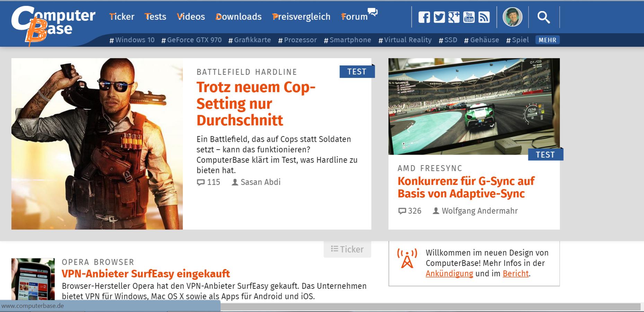
Task: Click author Sasan Abdi
Action: click(x=256, y=182)
